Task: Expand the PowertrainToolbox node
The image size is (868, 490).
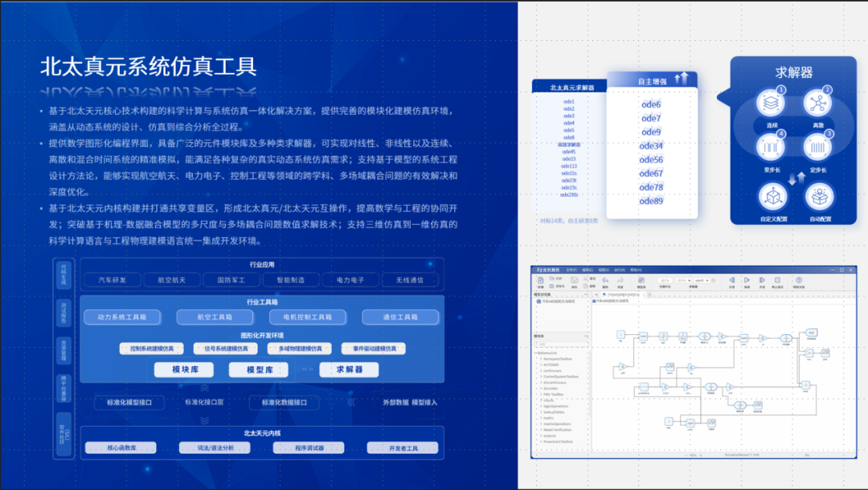Action: pos(541,441)
